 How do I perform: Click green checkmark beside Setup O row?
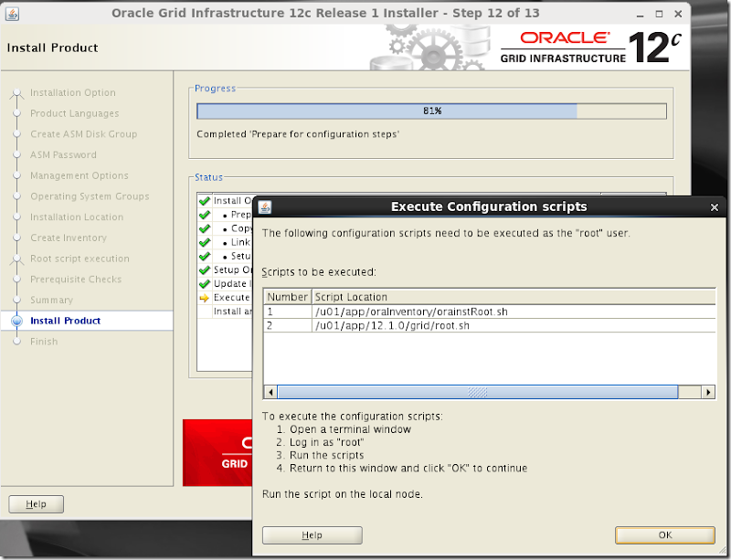click(x=204, y=270)
